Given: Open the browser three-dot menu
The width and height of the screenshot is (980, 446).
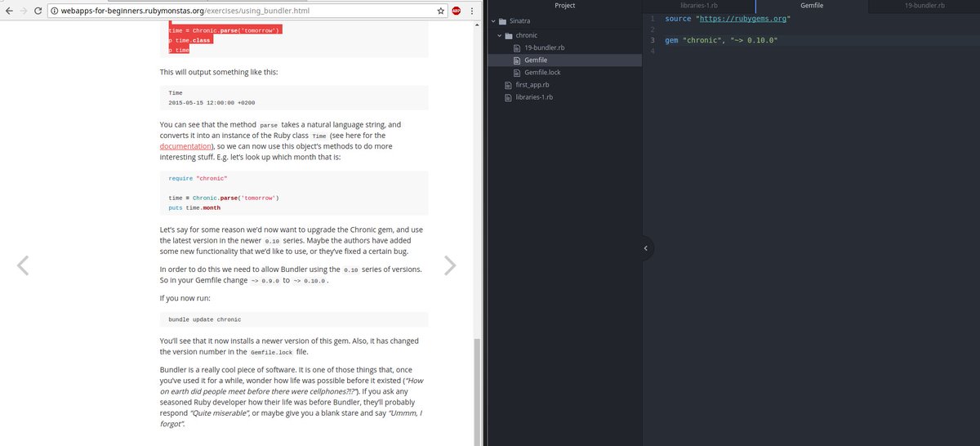Looking at the screenshot, I should pyautogui.click(x=472, y=11).
